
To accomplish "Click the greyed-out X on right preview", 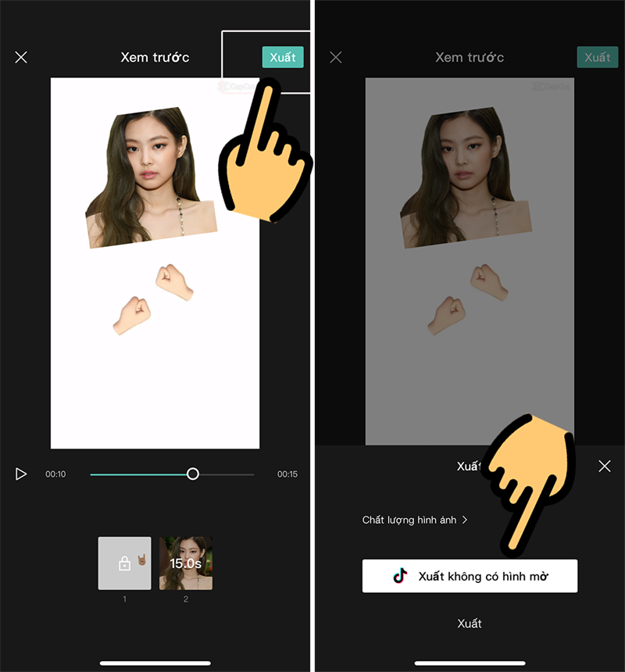I will (335, 57).
